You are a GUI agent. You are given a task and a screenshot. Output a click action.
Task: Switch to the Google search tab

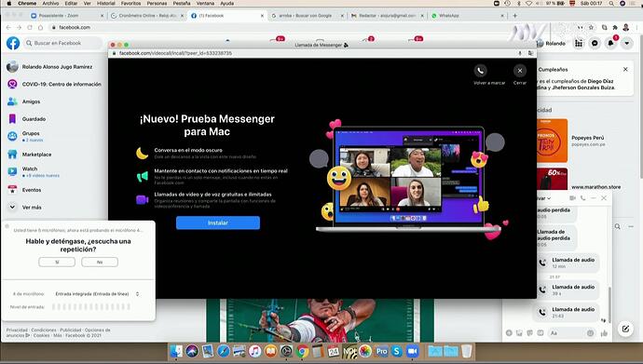tap(308, 16)
